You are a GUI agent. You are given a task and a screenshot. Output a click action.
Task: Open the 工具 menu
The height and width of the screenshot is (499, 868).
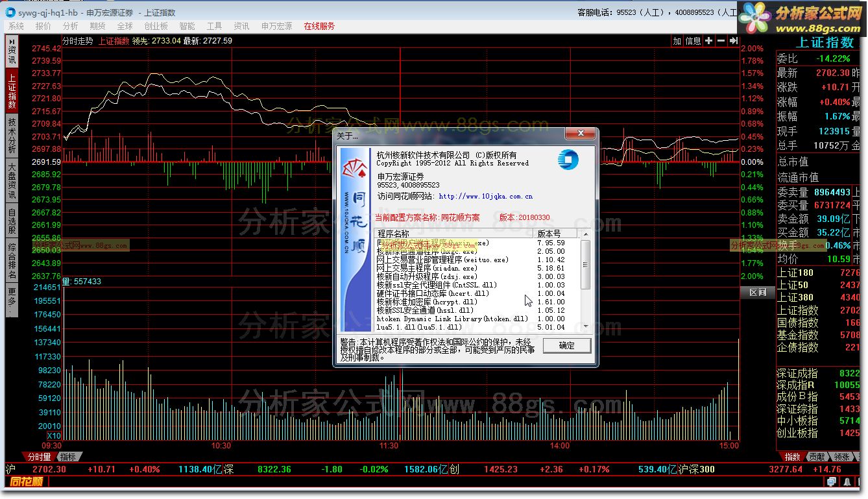[215, 26]
